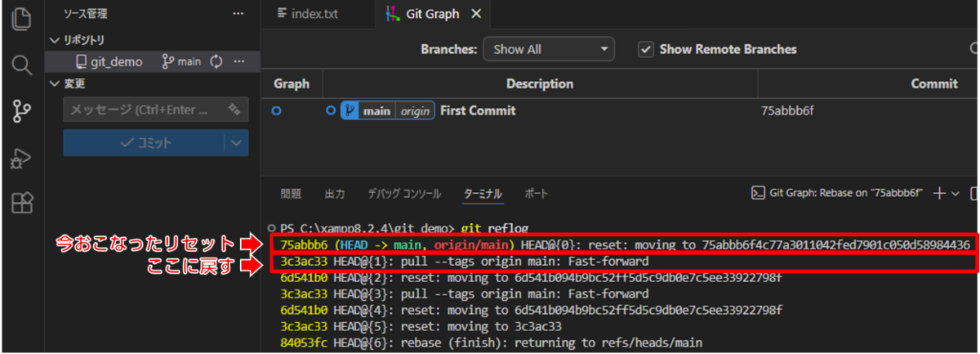The width and height of the screenshot is (980, 354).
Task: Open the commit button dropdown arrow
Action: [x=236, y=143]
